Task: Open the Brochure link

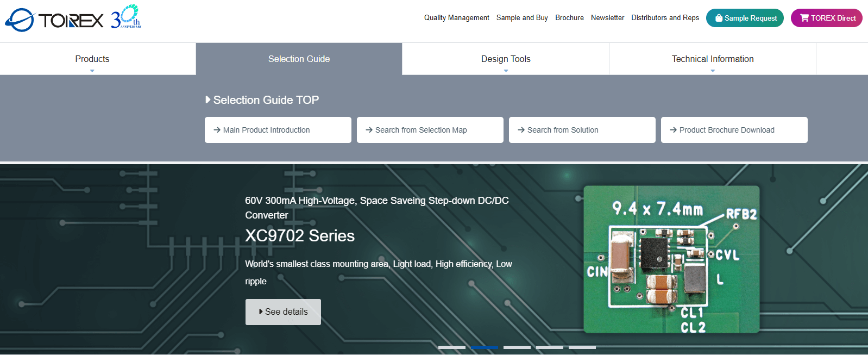Action: 569,18
